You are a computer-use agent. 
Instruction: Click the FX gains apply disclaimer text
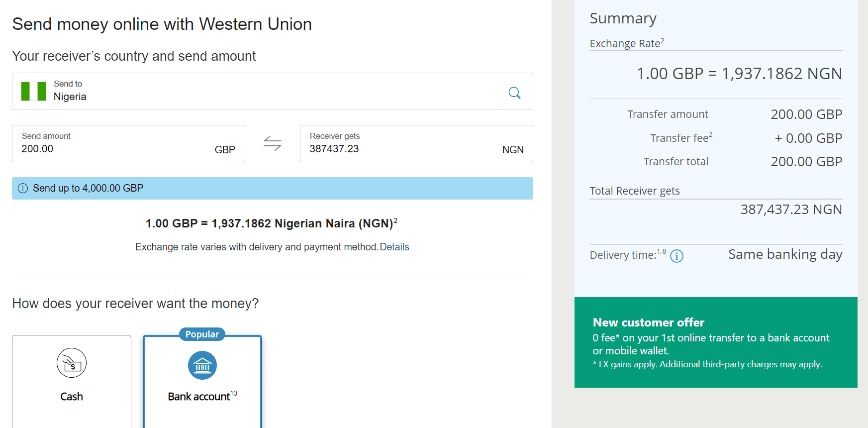(707, 364)
